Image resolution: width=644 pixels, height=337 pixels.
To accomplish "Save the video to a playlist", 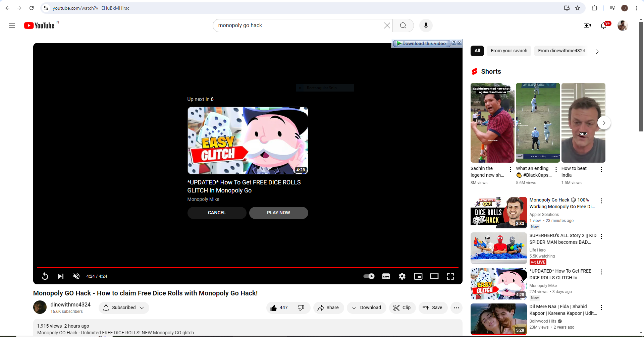I will click(x=433, y=308).
